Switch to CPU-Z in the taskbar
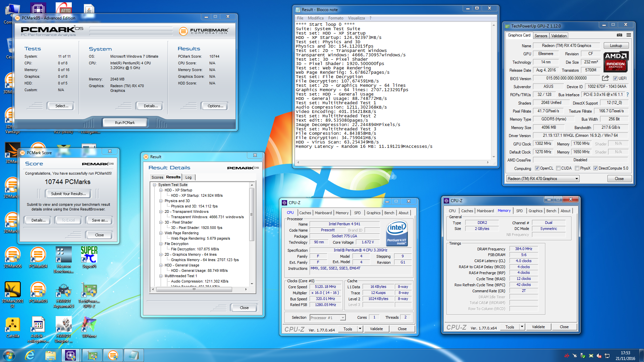The height and width of the screenshot is (362, 644). [71, 355]
